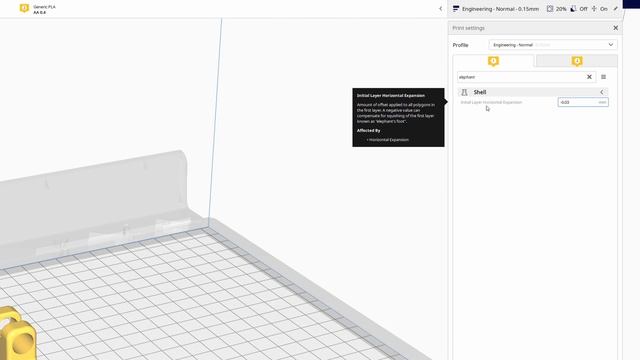
Task: Collapse the Shell settings category
Action: point(602,92)
